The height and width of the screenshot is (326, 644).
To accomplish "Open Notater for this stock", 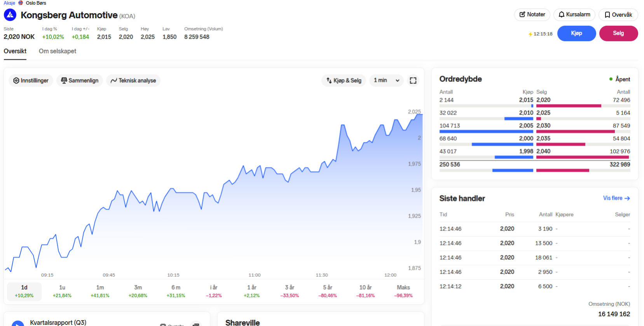I will click(532, 15).
